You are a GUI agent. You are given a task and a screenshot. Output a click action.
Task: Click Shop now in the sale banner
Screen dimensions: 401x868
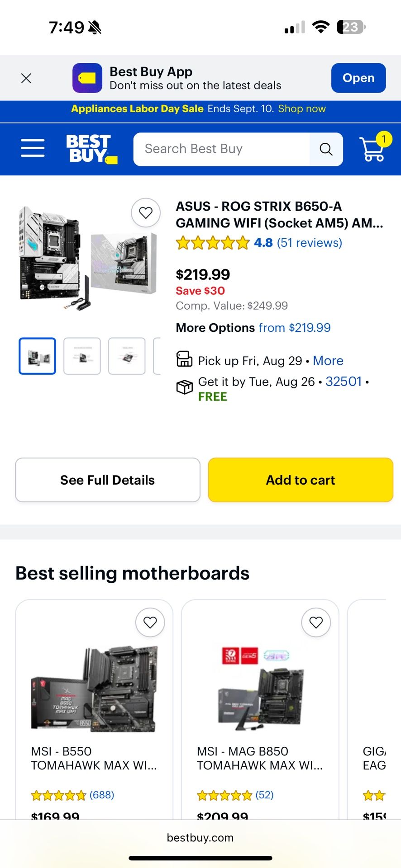pos(302,108)
